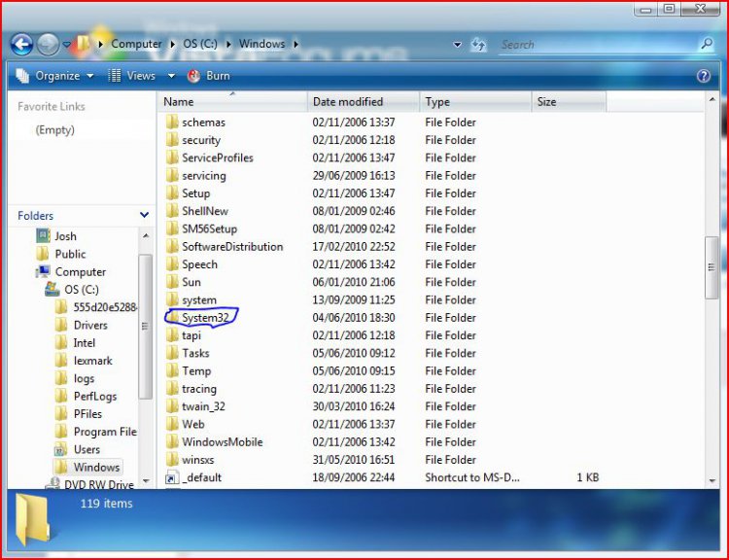Viewport: 729px width, 560px height.
Task: Click the file list scroll up arrow
Action: [x=712, y=99]
